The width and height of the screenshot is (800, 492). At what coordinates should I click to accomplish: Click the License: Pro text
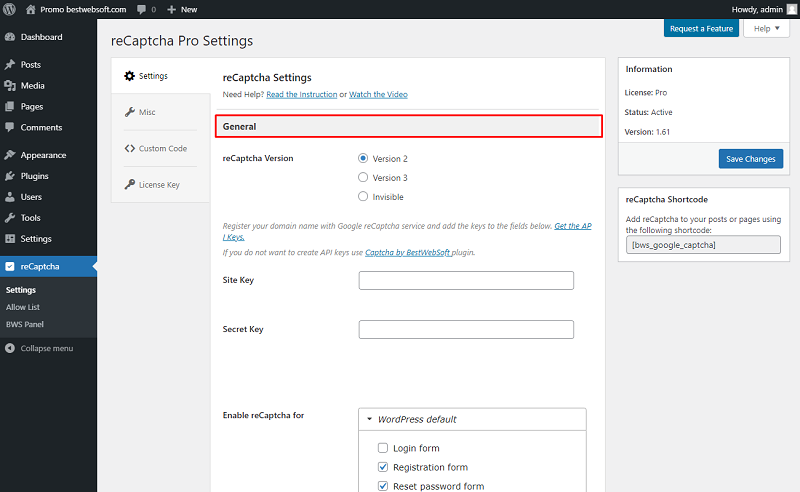point(645,92)
